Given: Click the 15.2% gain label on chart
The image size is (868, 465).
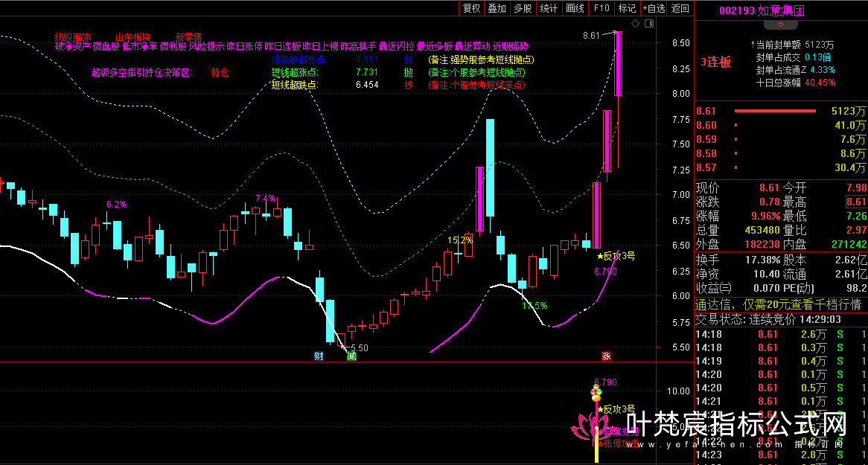Looking at the screenshot, I should pos(460,240).
